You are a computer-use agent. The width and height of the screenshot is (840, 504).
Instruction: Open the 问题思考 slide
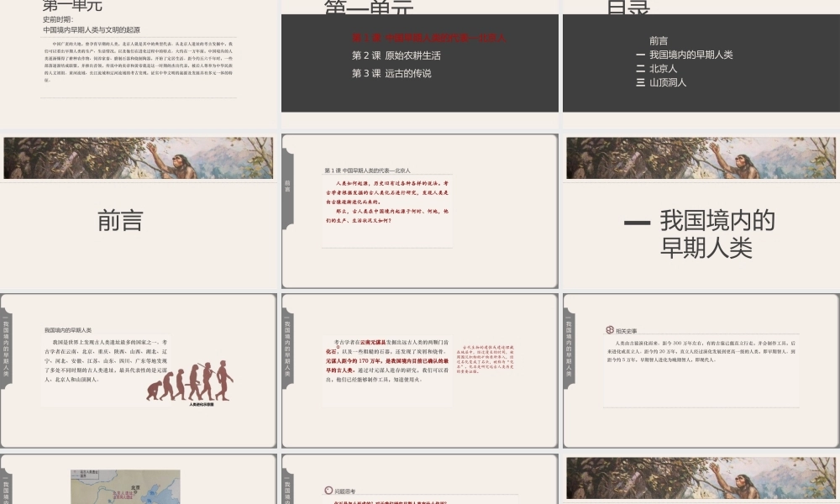point(419,479)
